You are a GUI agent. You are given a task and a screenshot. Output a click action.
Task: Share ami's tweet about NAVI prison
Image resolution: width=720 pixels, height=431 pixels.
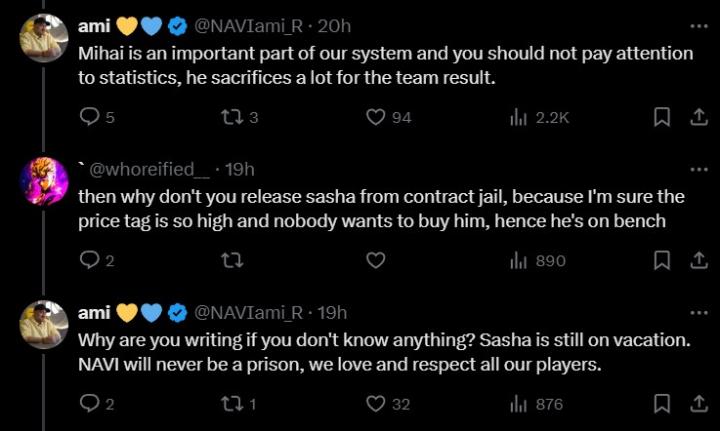[x=699, y=404]
